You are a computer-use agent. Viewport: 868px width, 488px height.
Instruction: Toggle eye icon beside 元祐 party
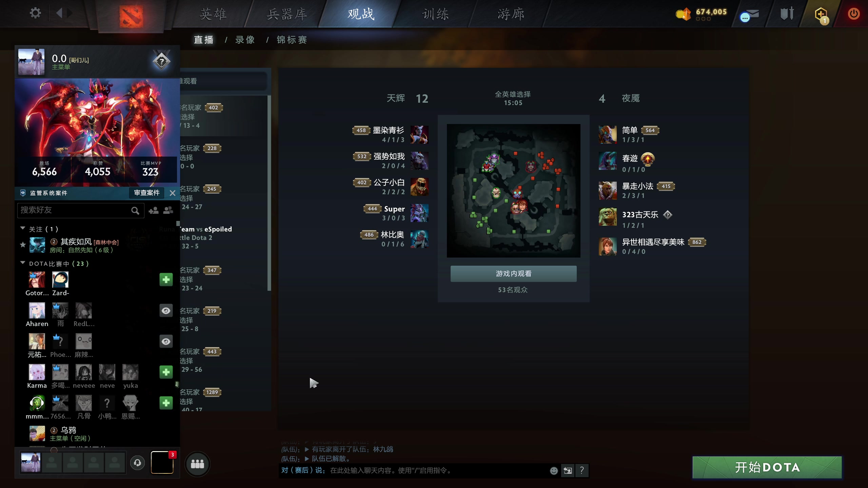[166, 341]
